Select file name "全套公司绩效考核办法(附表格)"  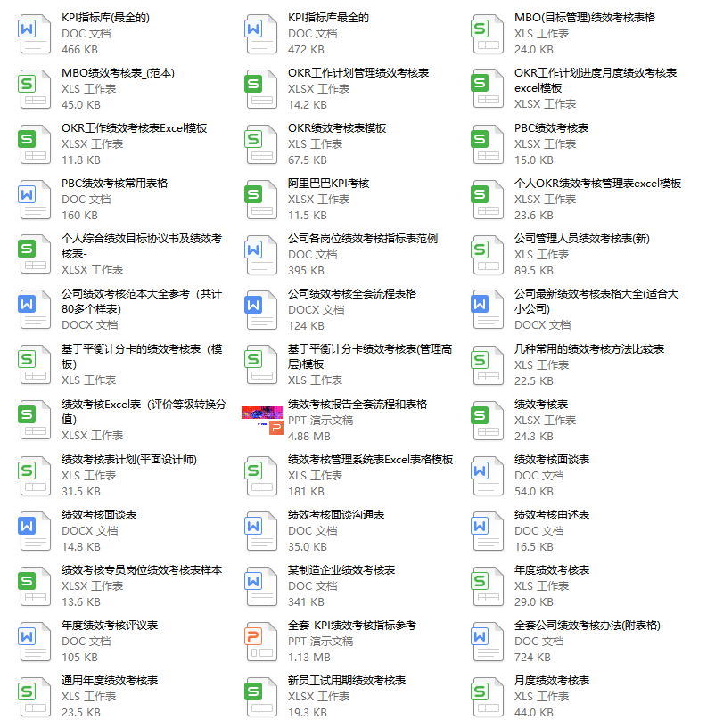coord(588,626)
